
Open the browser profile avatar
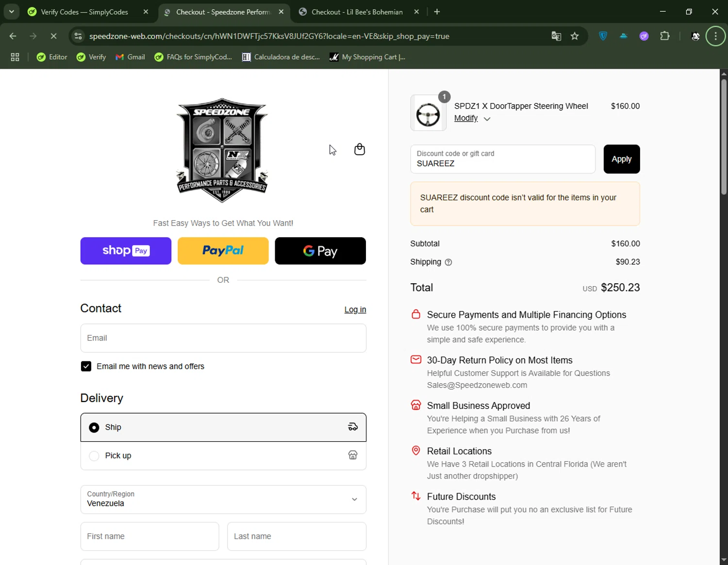click(695, 36)
